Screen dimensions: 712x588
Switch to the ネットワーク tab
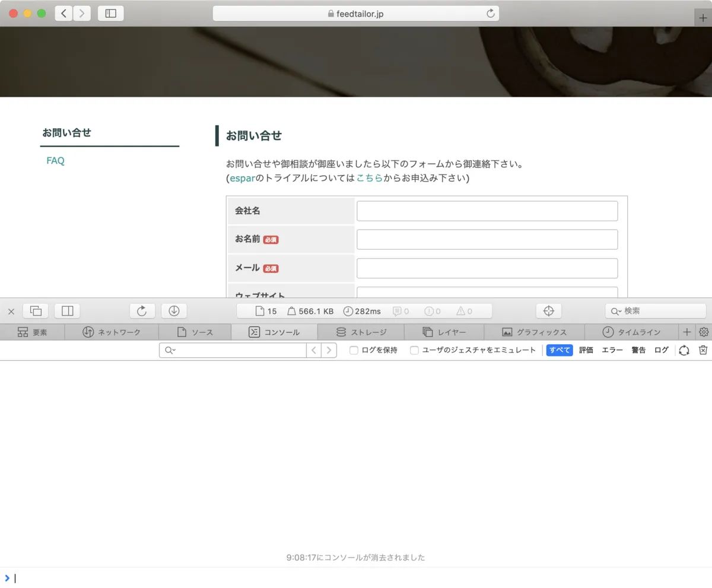(112, 332)
